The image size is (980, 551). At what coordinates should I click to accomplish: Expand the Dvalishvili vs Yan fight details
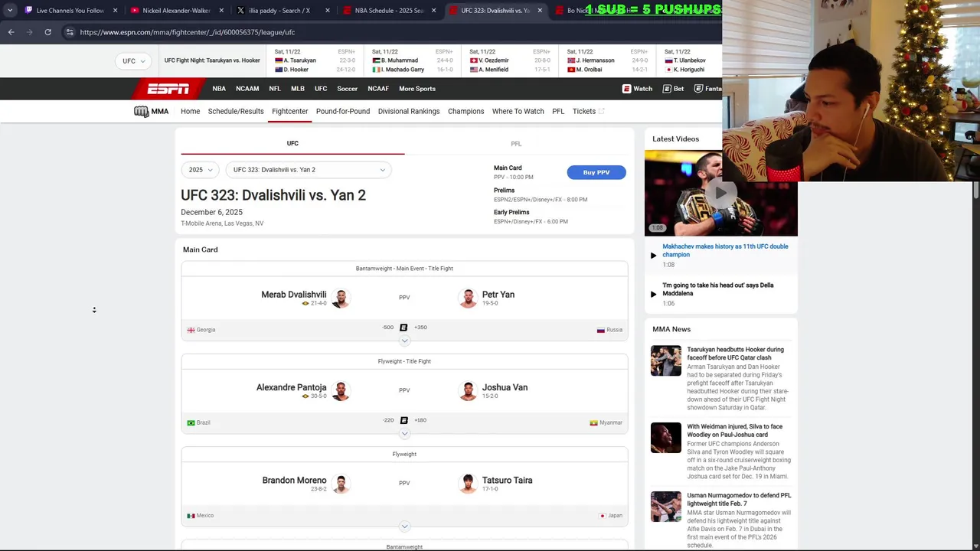(x=404, y=341)
